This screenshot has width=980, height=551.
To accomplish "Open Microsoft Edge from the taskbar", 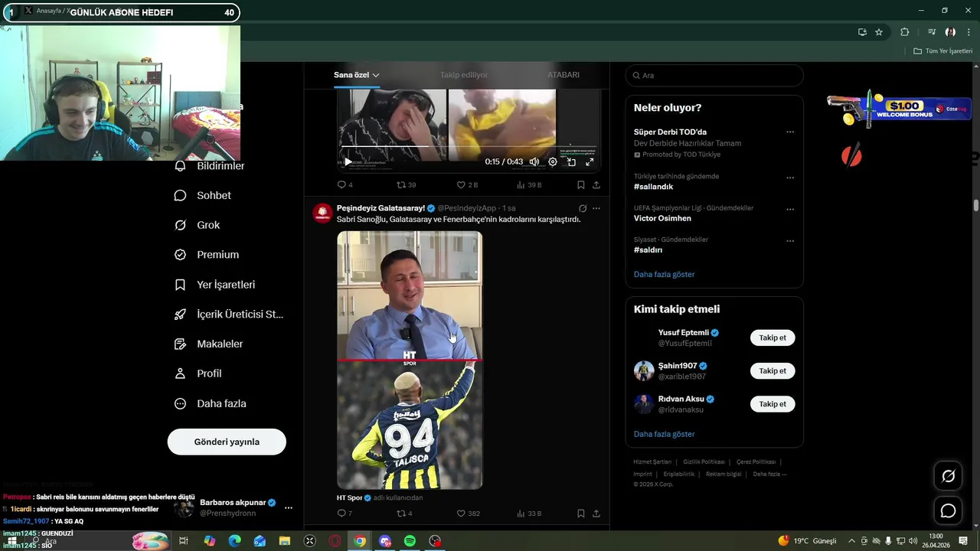I will point(235,541).
